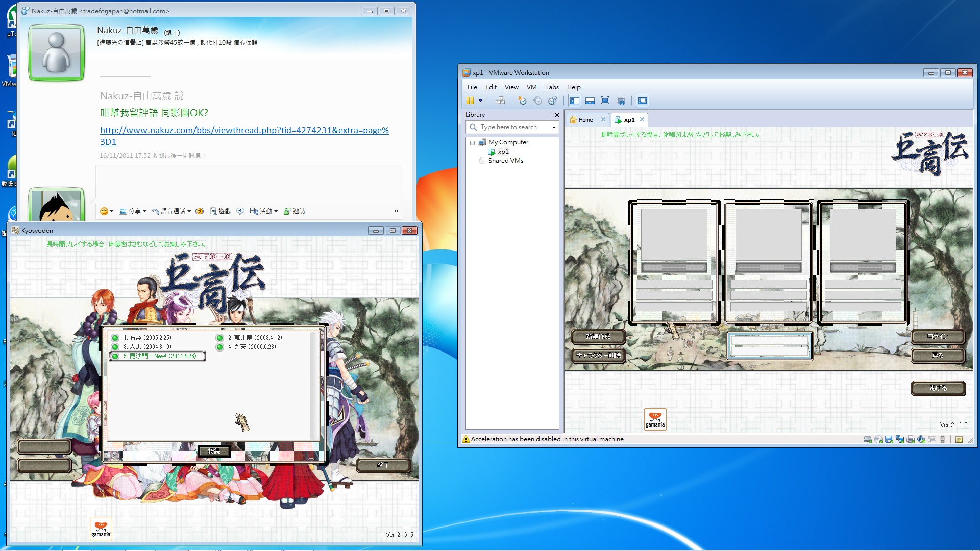The image size is (980, 551).
Task: Send Ctrl+Alt+Del to the virtual machine
Action: pos(500,101)
